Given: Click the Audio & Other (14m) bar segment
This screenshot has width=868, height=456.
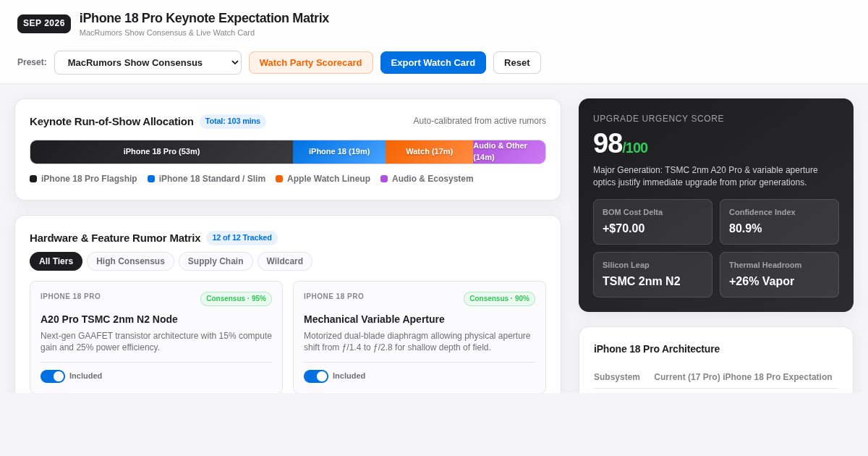Looking at the screenshot, I should pos(509,152).
